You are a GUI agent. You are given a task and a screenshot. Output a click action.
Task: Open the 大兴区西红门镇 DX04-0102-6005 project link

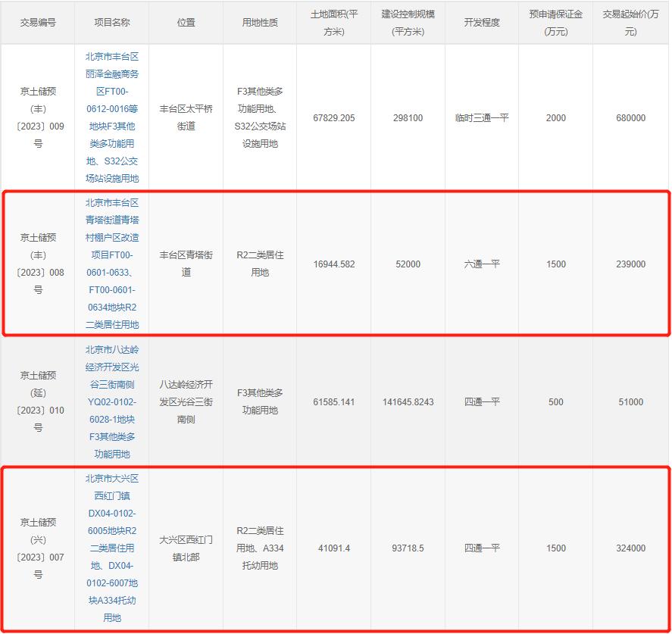pyautogui.click(x=111, y=548)
